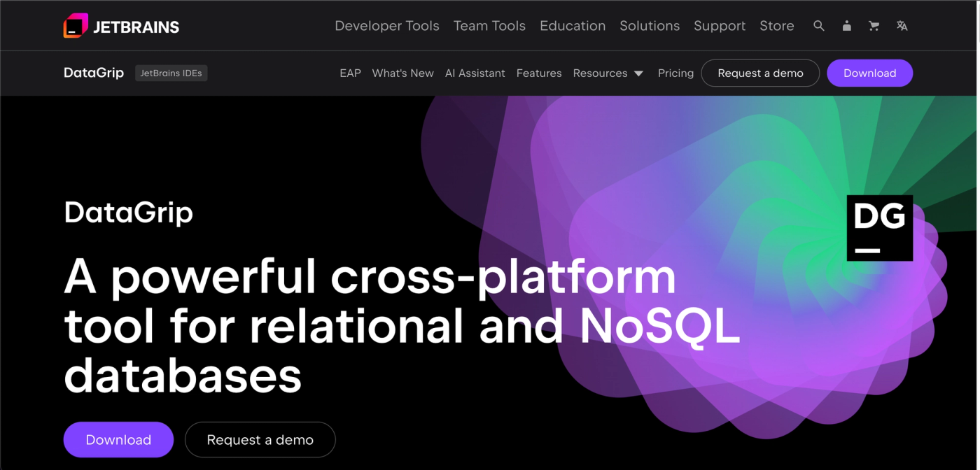Open the AI Assistant page
980x470 pixels.
475,73
